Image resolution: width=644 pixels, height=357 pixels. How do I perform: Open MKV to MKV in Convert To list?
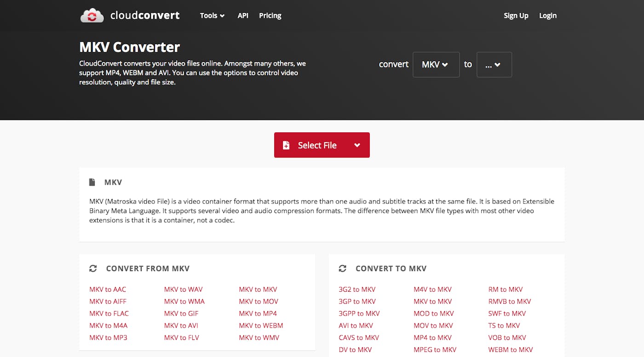pyautogui.click(x=432, y=301)
